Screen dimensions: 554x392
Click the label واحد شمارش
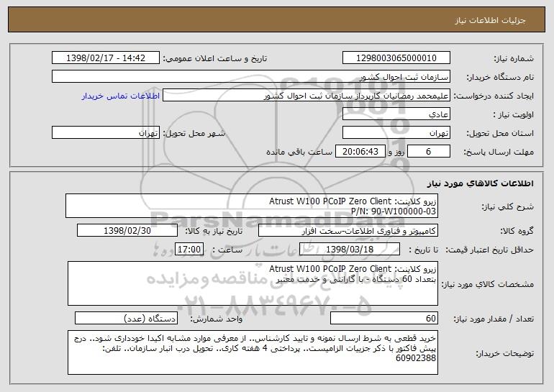(217, 319)
